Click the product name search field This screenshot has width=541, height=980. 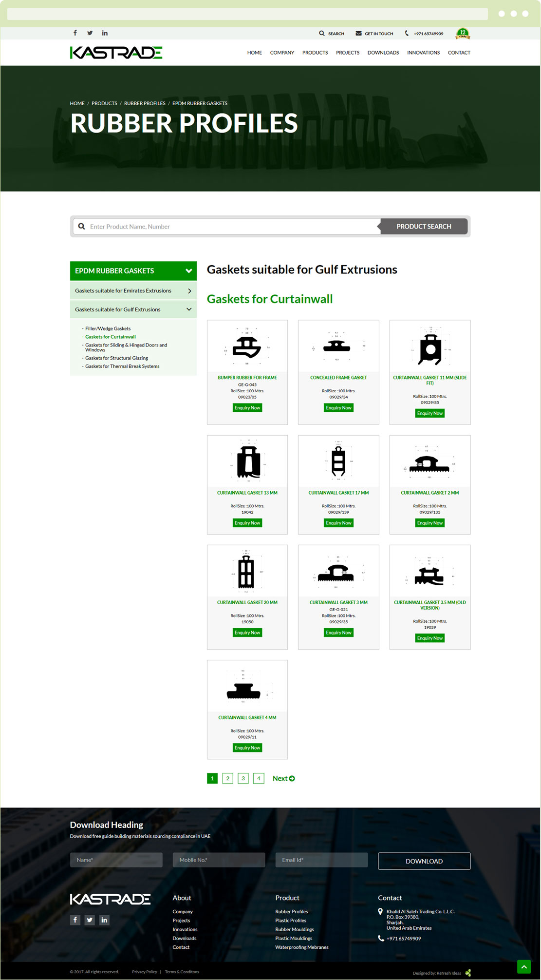pos(229,227)
